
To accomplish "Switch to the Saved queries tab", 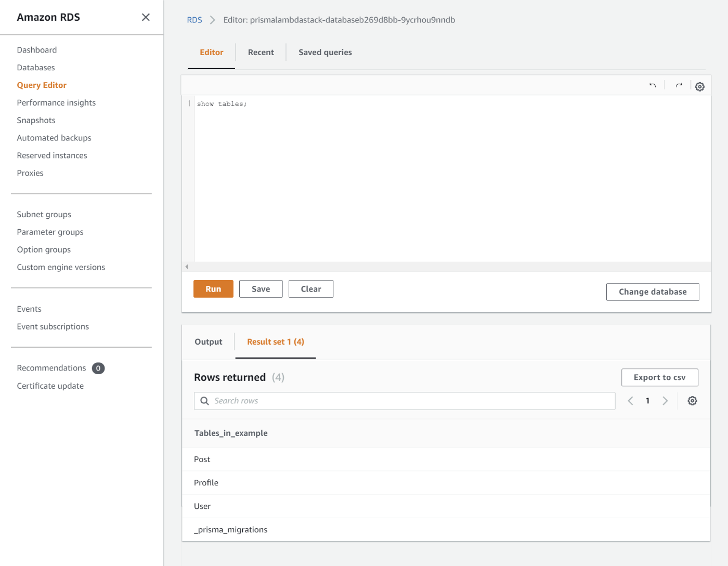I will coord(325,52).
